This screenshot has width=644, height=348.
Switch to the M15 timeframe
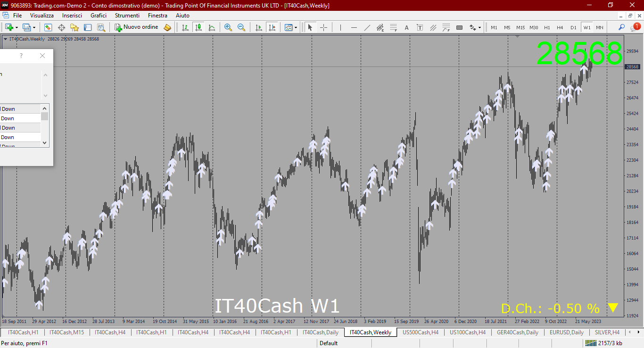tap(520, 27)
